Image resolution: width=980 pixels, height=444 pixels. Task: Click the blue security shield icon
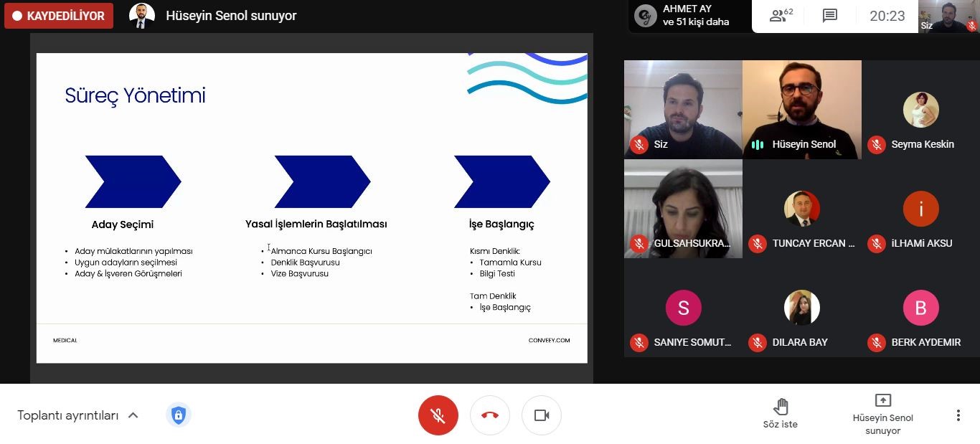pyautogui.click(x=179, y=415)
